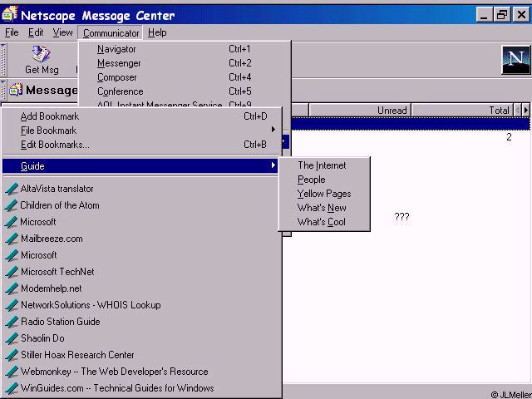Open the View menu
Image resolution: width=532 pixels, height=399 pixels.
point(63,32)
